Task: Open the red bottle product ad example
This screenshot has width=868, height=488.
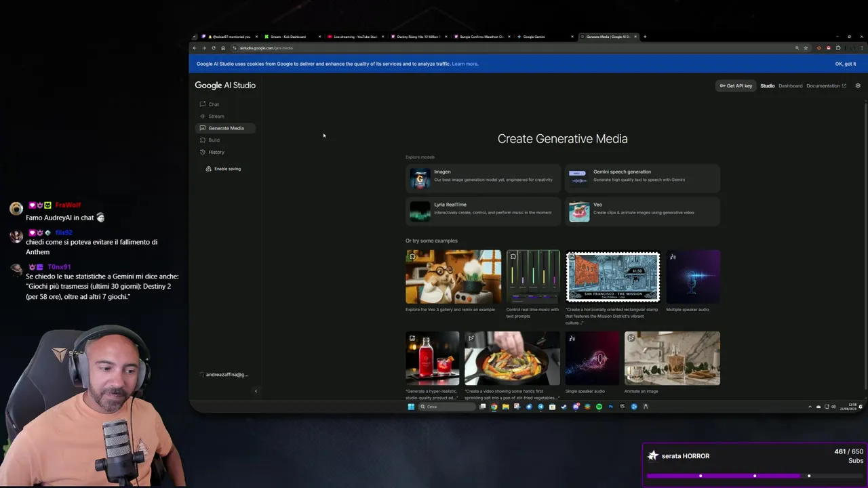Action: (432, 358)
